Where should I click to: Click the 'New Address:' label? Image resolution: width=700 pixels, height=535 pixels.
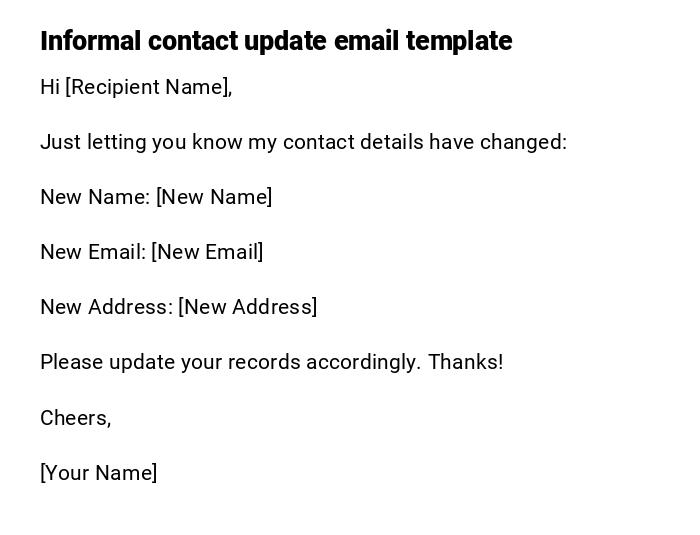tap(106, 307)
